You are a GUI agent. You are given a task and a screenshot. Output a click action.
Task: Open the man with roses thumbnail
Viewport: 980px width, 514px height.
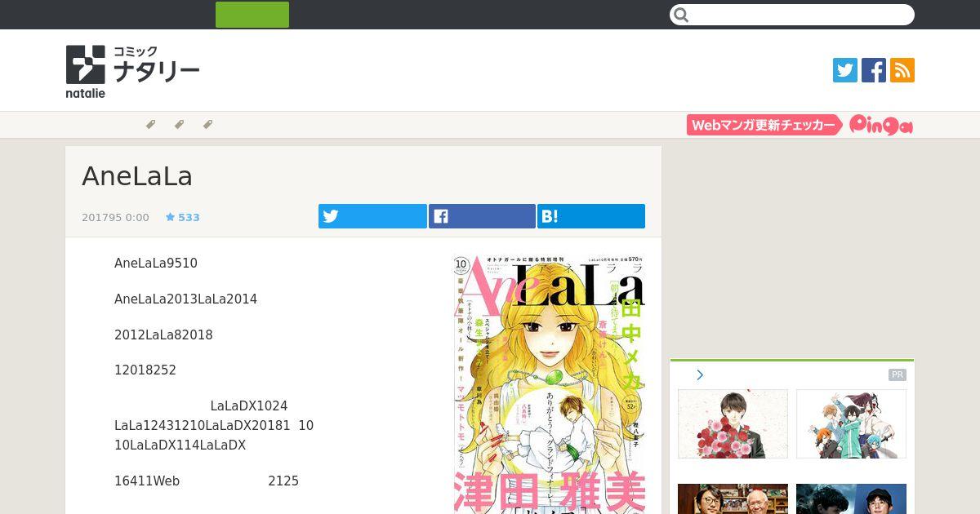[733, 423]
